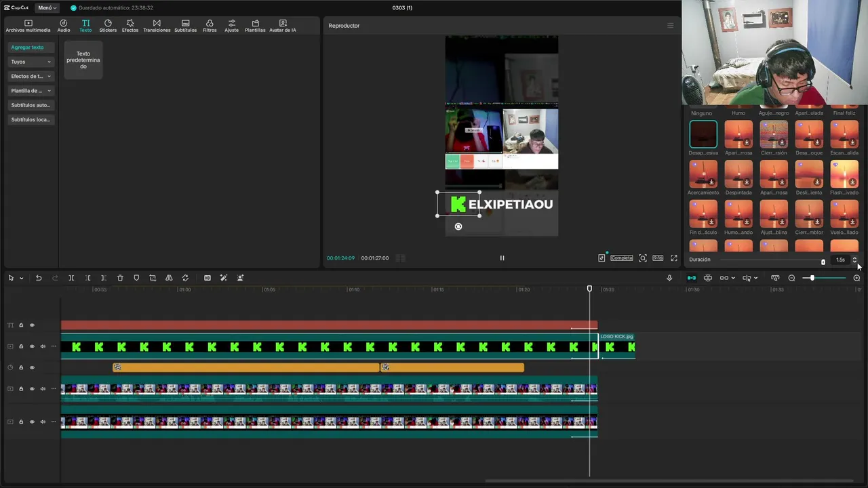Open the Reproductor panel menu icon
Viewport: 868px width, 488px height.
pos(671,26)
